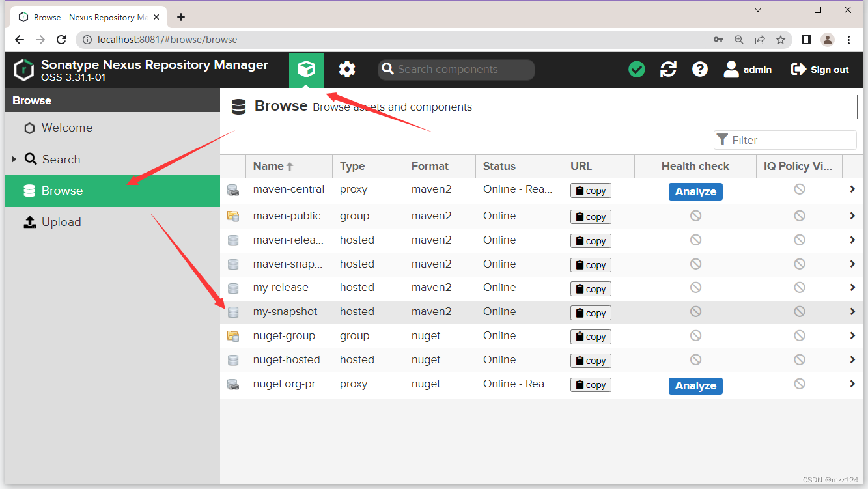Copy URL of my-release
The height and width of the screenshot is (489, 868).
click(x=591, y=289)
